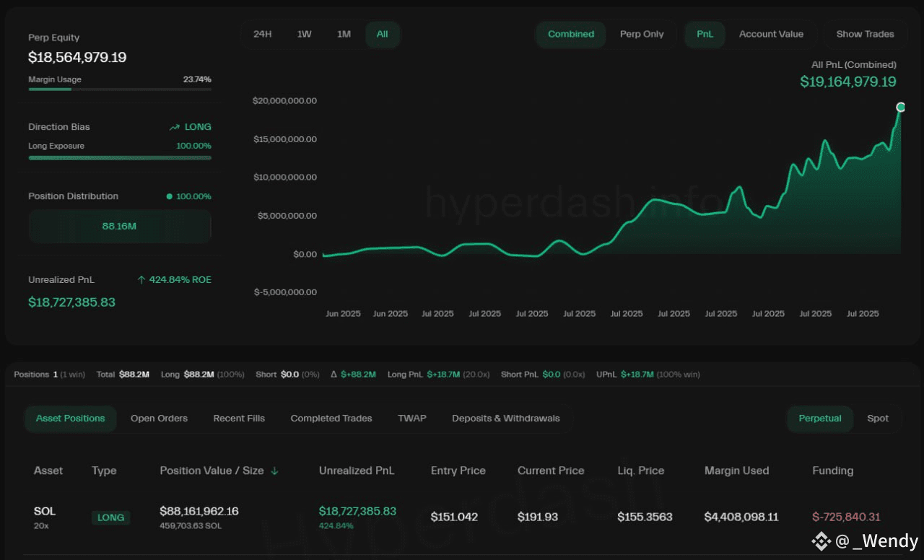Switch chart to Combined view

(571, 35)
